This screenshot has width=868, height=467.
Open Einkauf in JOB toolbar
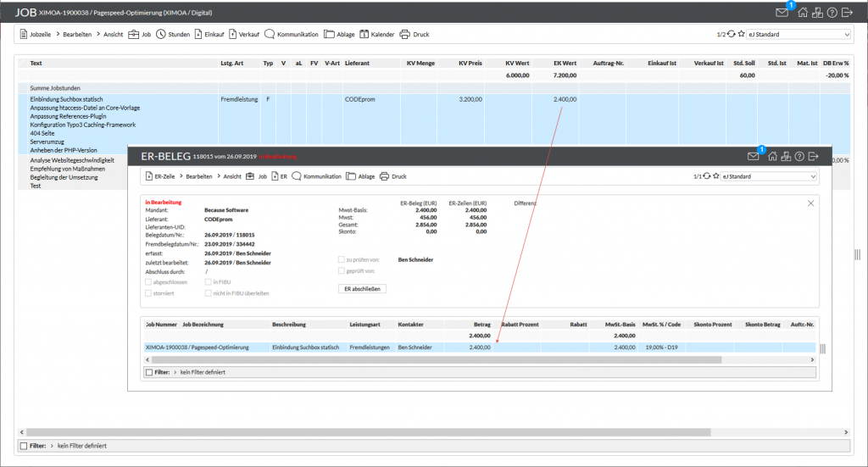click(209, 34)
